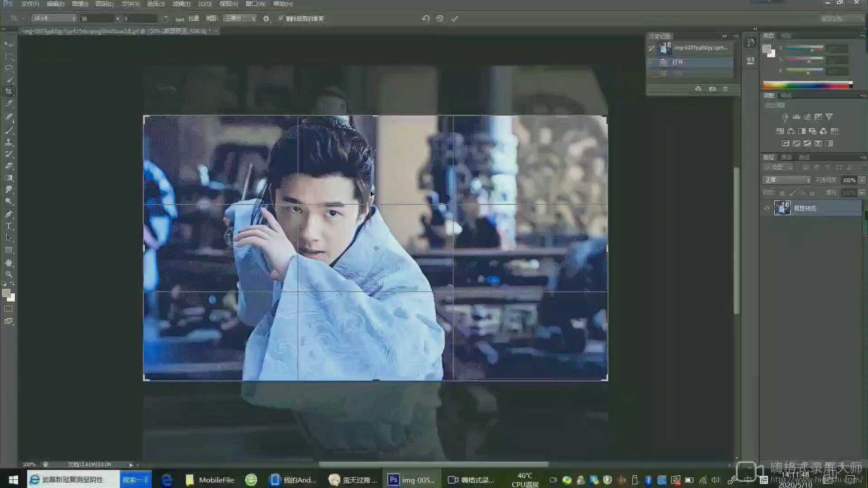The image size is (868, 488).
Task: Open MobileFile from the taskbar
Action: (x=210, y=480)
